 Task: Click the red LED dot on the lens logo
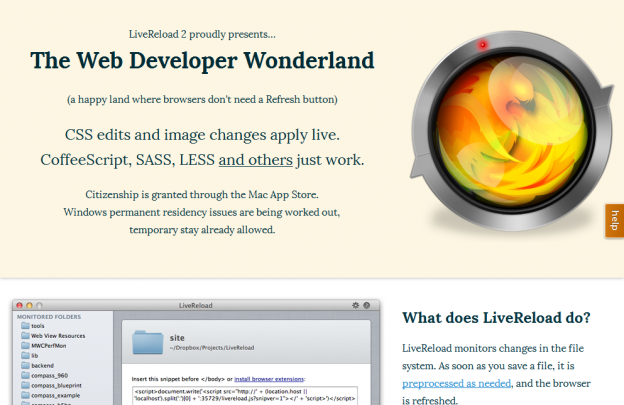[x=483, y=45]
